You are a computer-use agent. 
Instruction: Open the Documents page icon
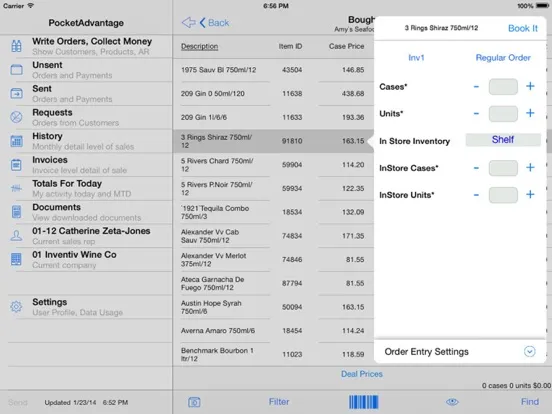pos(16,212)
